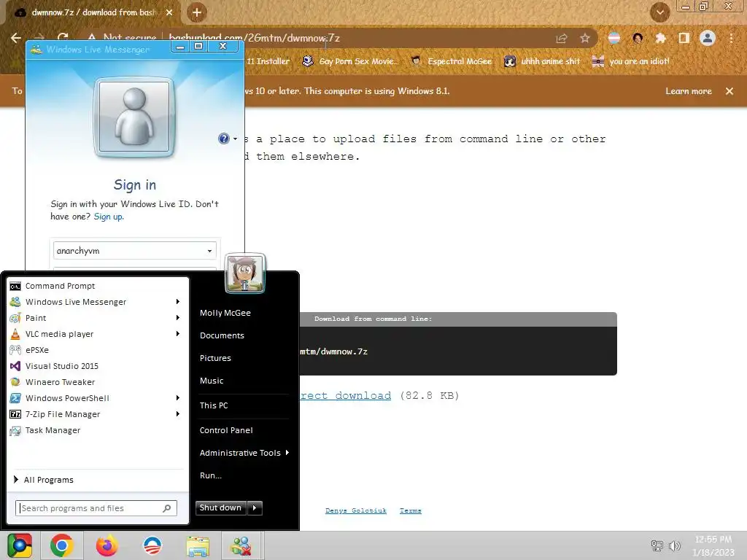Open Paint from the Start menu

pyautogui.click(x=36, y=318)
